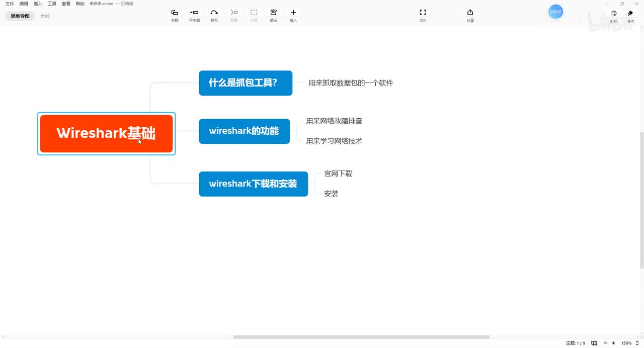Click the Boundary (外框) toolbar icon

point(254,13)
